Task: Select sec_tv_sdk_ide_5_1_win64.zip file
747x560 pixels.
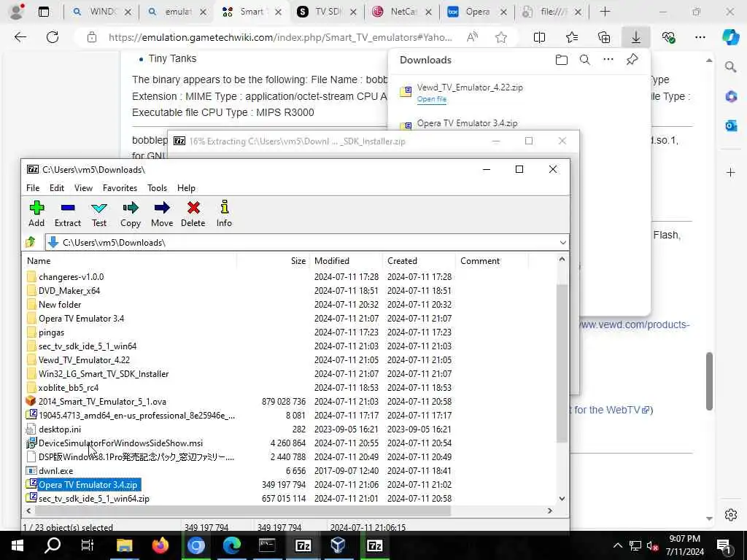Action: coord(94,498)
